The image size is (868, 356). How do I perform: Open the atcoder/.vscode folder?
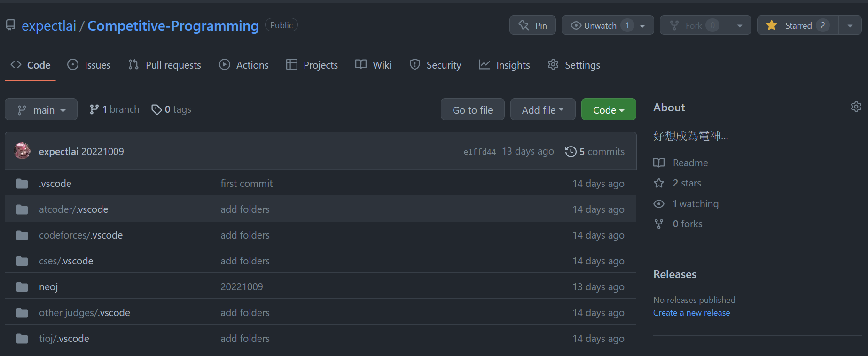point(73,209)
